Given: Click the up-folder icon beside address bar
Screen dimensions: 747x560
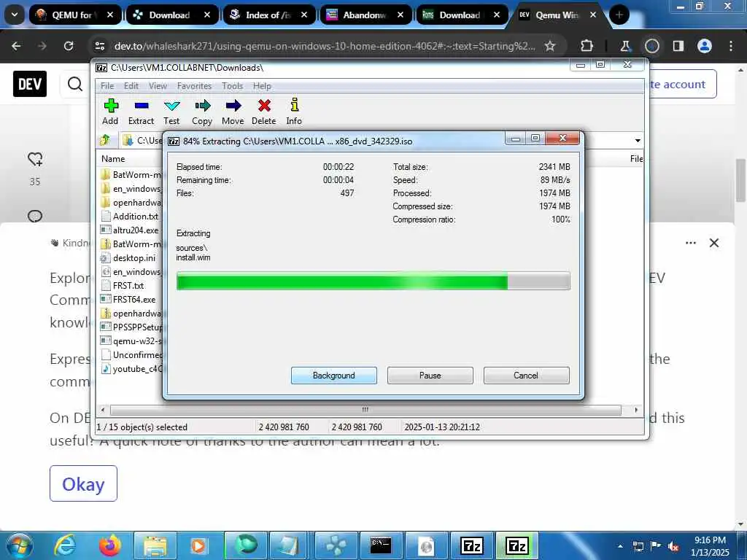Looking at the screenshot, I should (x=105, y=141).
